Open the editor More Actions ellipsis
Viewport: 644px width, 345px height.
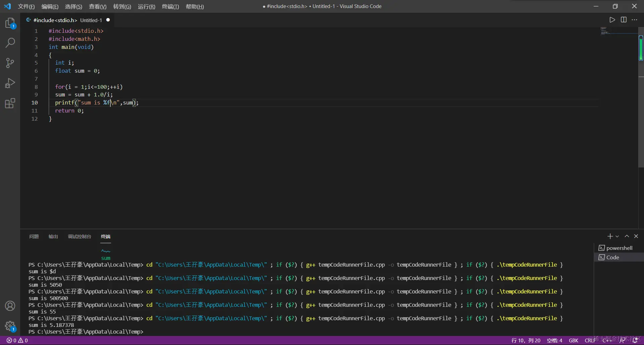click(634, 20)
